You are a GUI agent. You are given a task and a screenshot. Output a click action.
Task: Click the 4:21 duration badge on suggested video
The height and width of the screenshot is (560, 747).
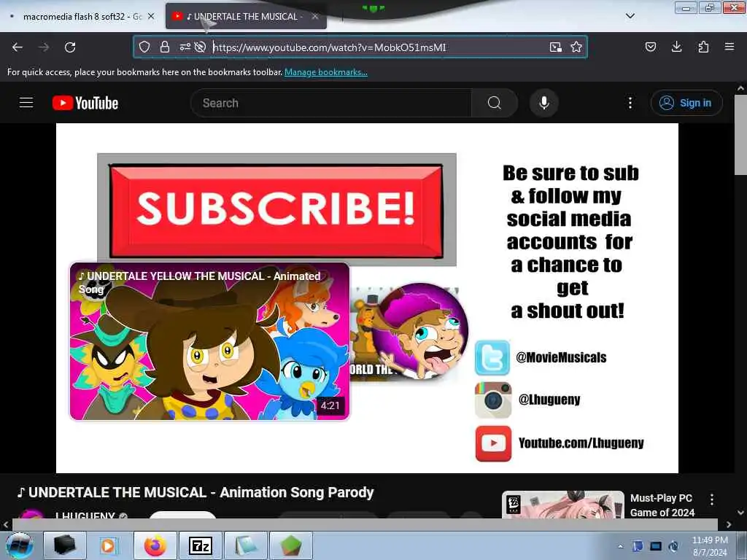[330, 405]
